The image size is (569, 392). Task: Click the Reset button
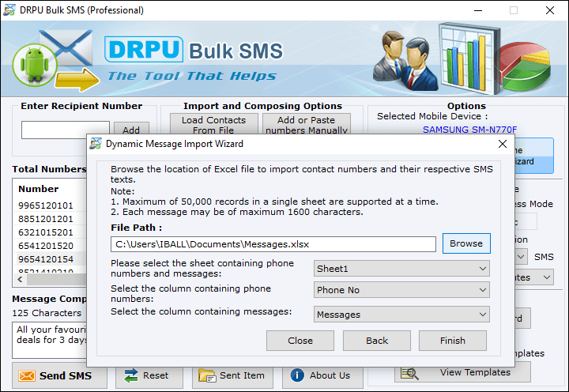pos(149,375)
